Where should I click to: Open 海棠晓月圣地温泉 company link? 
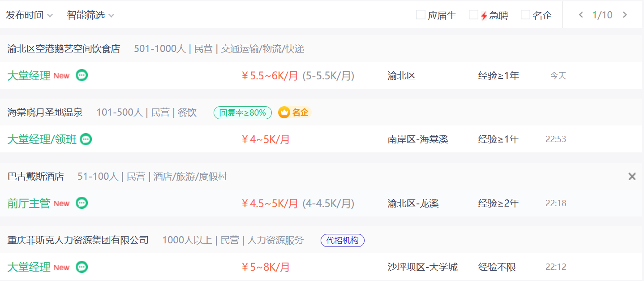(45, 112)
